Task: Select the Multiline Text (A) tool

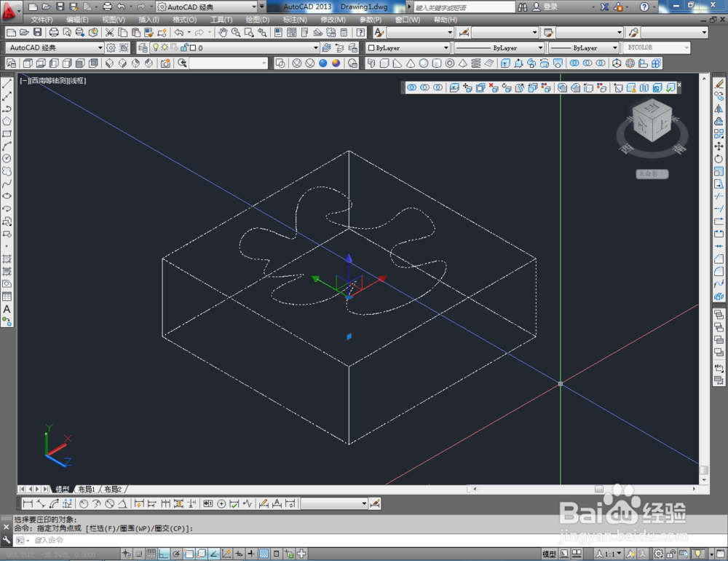Action: tap(7, 309)
